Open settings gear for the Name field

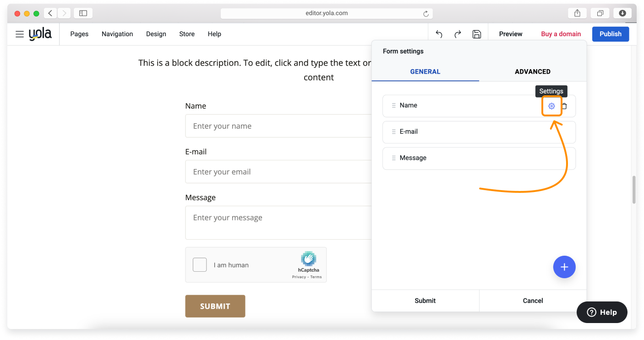[551, 106]
